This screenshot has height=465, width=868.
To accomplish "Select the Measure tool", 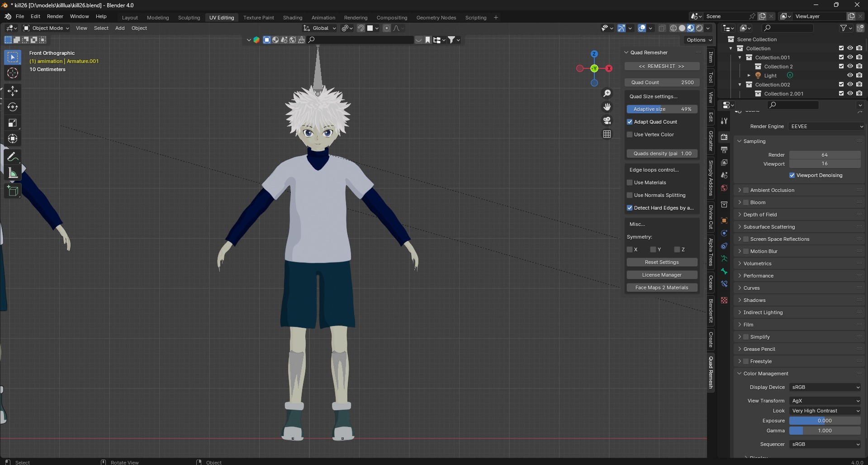I will click(x=13, y=173).
